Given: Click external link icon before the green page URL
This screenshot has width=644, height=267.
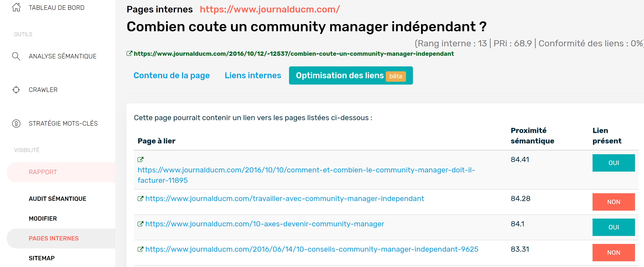Looking at the screenshot, I should pyautogui.click(x=129, y=53).
